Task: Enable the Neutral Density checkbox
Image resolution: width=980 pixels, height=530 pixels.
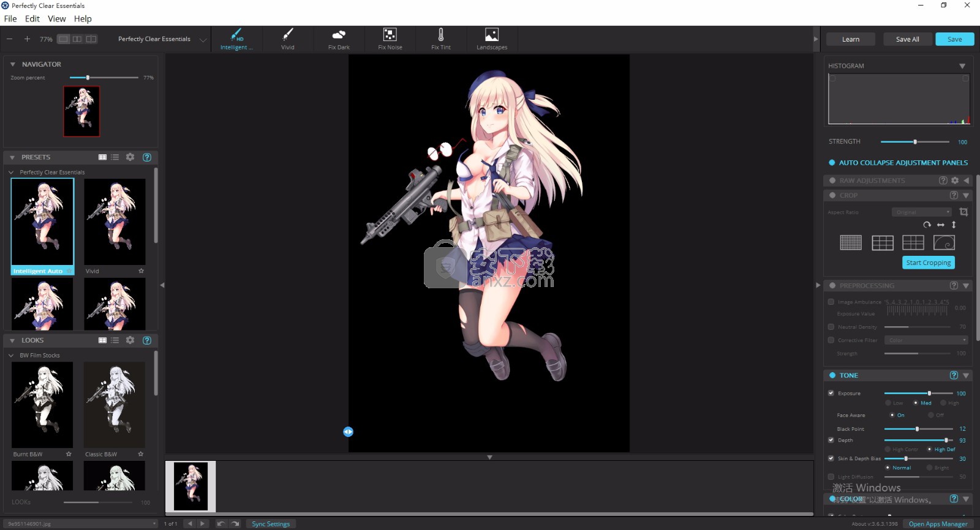Action: 831,327
